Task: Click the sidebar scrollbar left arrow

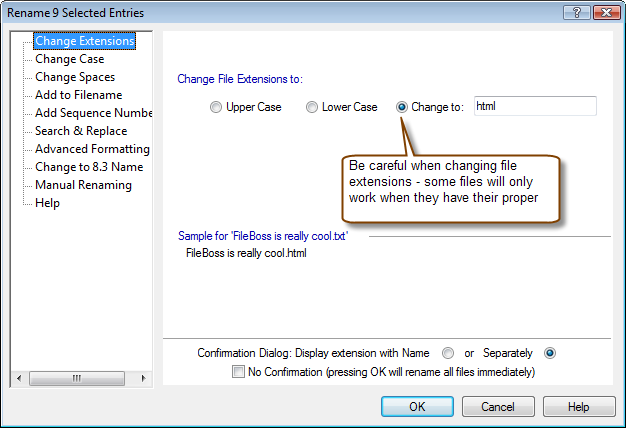Action: (19, 378)
